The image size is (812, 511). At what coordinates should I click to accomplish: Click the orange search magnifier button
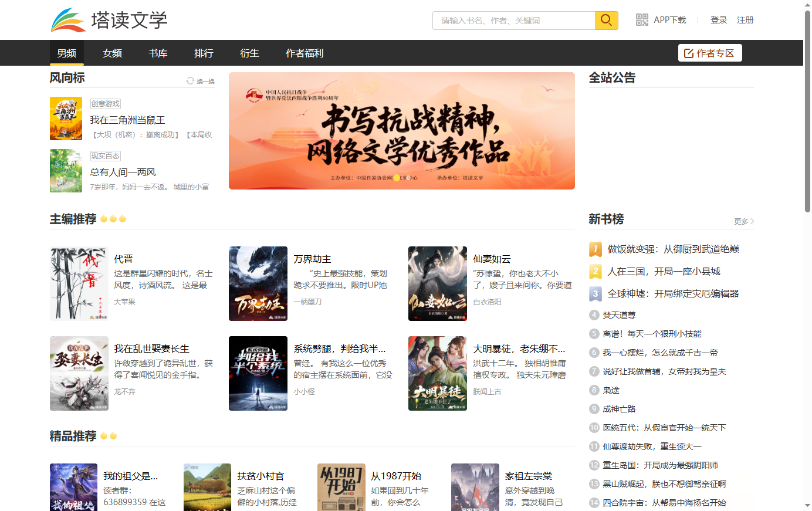607,21
